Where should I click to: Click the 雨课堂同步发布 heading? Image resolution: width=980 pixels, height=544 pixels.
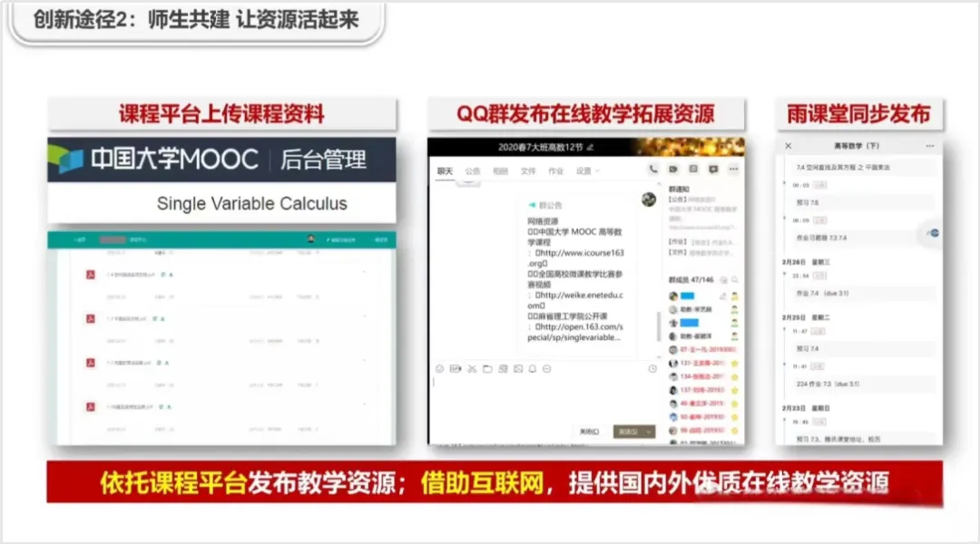click(x=858, y=113)
